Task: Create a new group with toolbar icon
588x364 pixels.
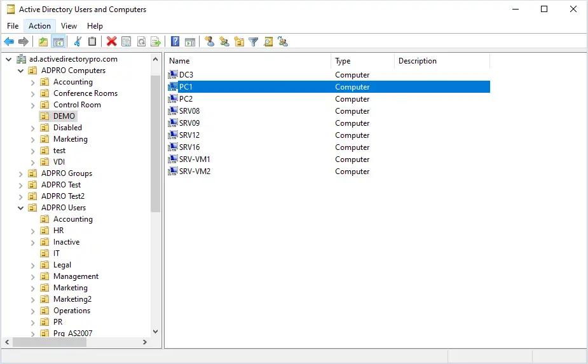Action: pos(224,42)
